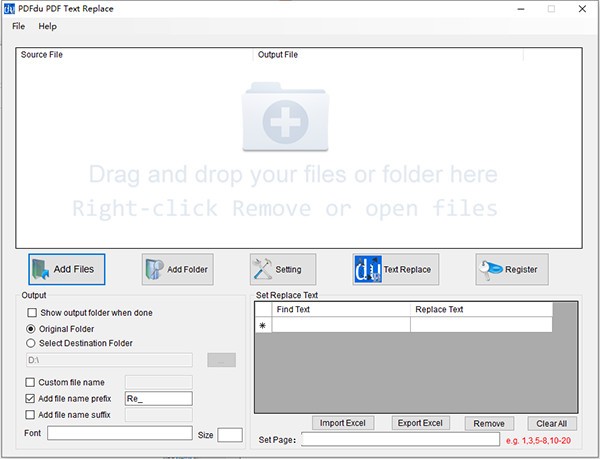600x459 pixels.
Task: Click the Custom file name text field
Action: [x=158, y=382]
